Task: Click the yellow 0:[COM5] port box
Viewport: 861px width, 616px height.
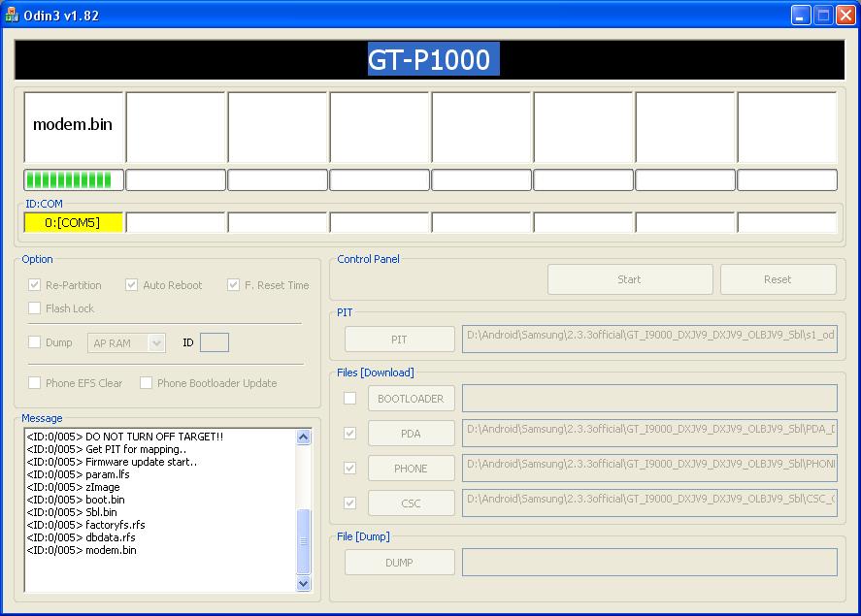Action: coord(73,223)
